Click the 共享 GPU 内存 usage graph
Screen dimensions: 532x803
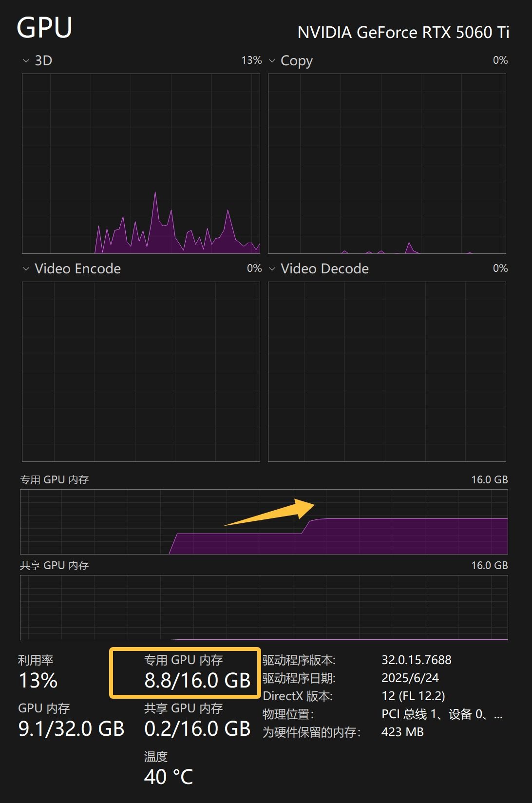pyautogui.click(x=264, y=608)
